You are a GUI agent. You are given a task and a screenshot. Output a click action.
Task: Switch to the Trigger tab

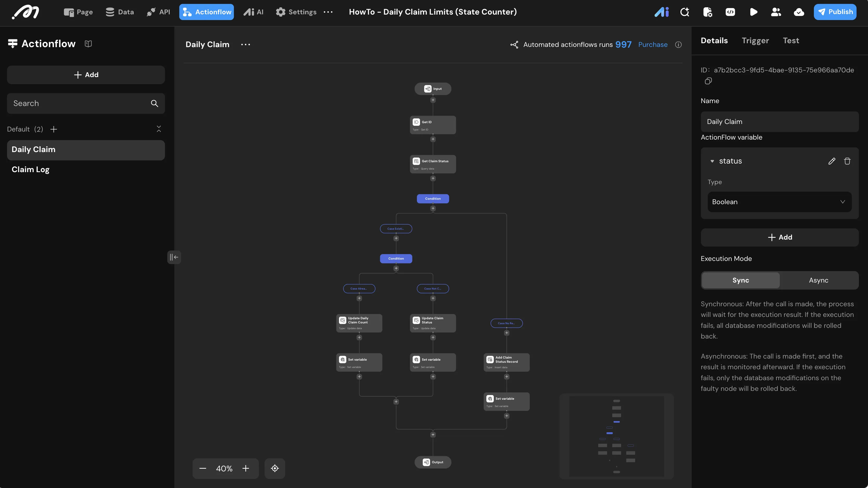pyautogui.click(x=755, y=41)
